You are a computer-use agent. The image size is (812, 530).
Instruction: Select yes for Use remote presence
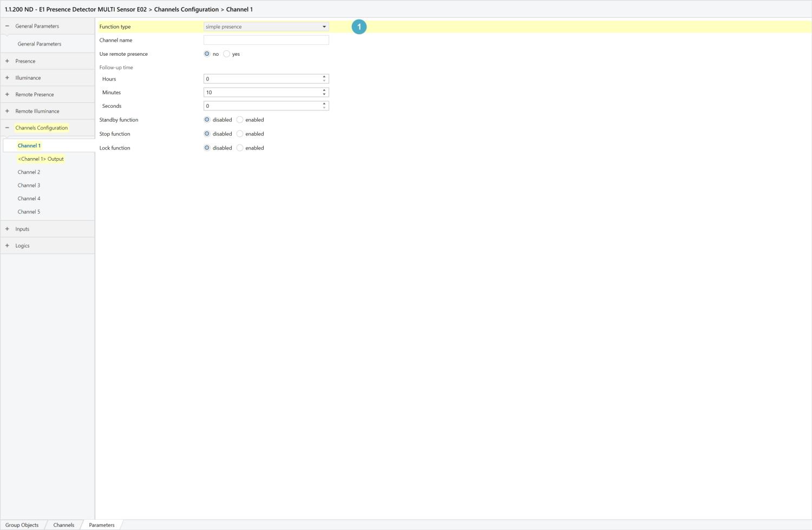[227, 54]
